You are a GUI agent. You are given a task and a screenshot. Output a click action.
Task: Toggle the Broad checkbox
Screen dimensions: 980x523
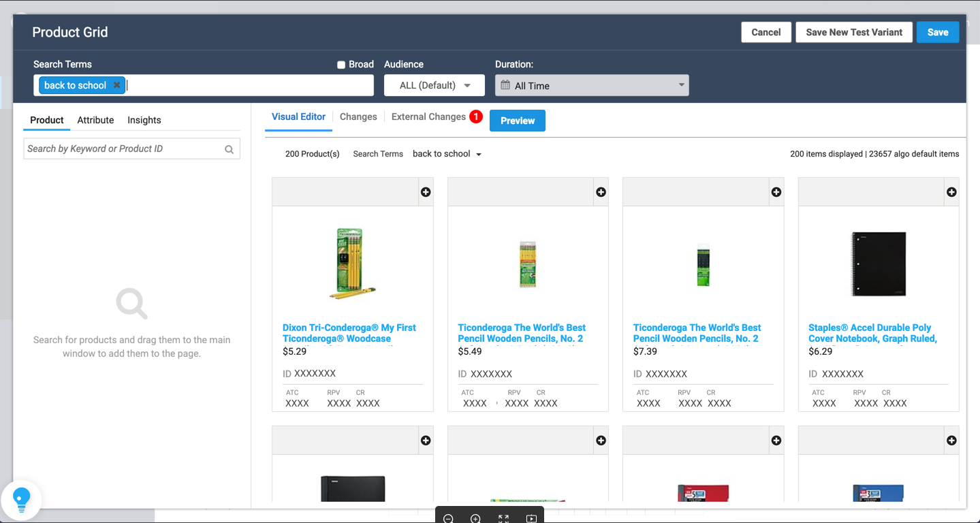[341, 65]
